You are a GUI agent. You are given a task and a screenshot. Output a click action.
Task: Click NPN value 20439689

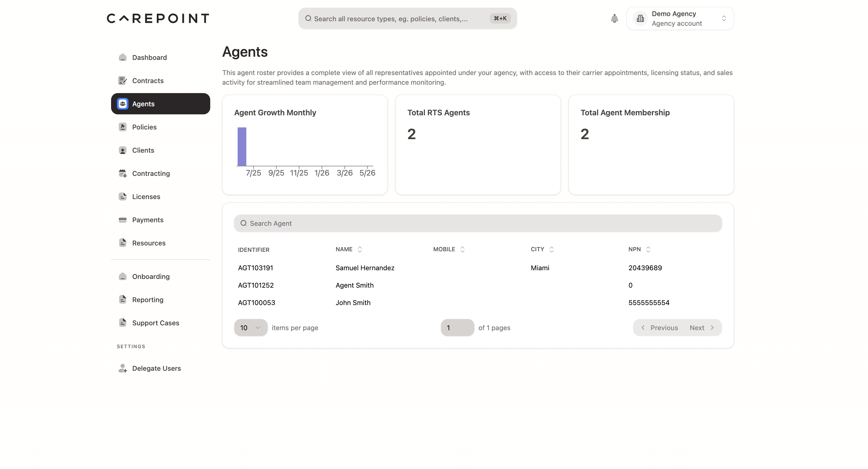coord(645,268)
